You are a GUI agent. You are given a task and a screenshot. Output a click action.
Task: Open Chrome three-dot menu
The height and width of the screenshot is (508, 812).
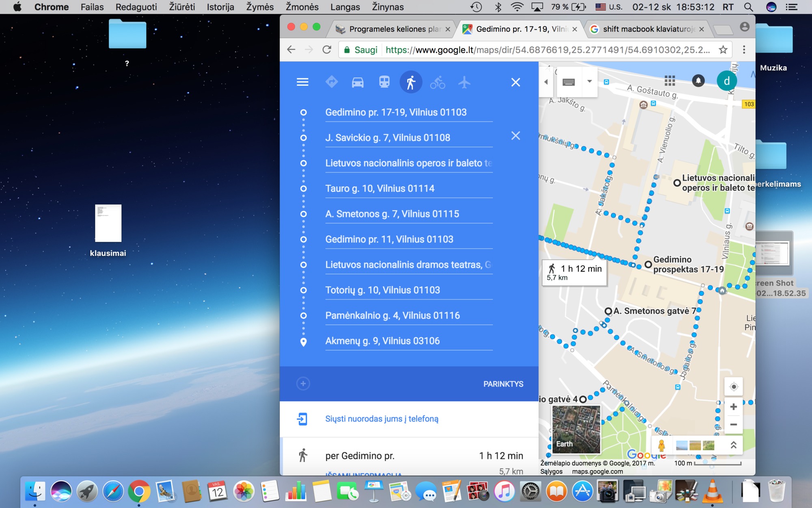tap(744, 50)
